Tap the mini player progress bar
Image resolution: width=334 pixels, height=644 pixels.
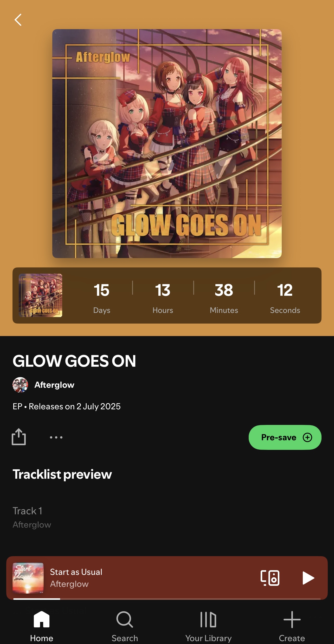pos(167,599)
